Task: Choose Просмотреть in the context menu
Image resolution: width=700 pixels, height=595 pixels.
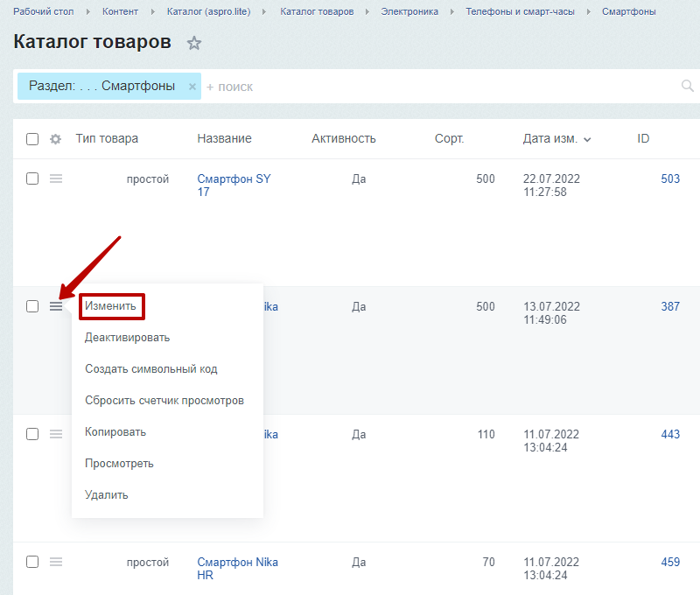Action: point(119,464)
